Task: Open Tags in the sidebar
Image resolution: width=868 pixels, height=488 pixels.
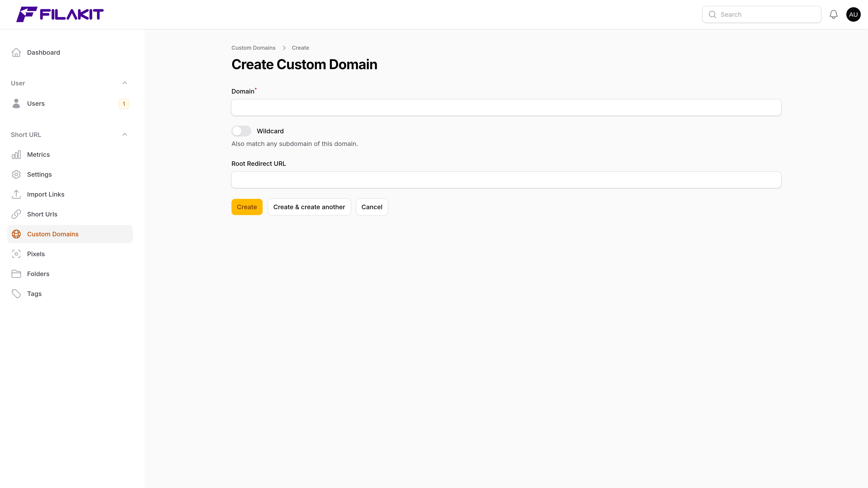Action: click(70, 294)
